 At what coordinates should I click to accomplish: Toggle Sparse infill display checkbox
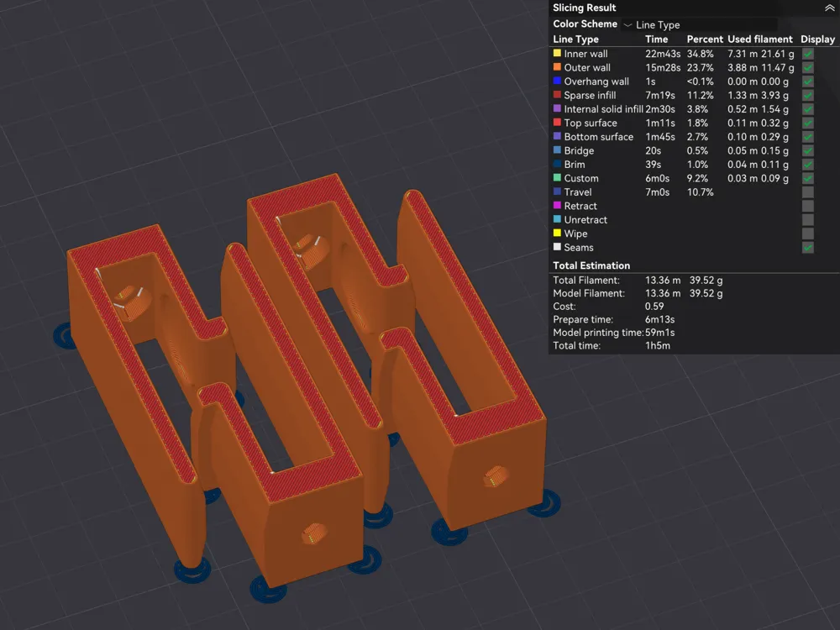(x=808, y=96)
